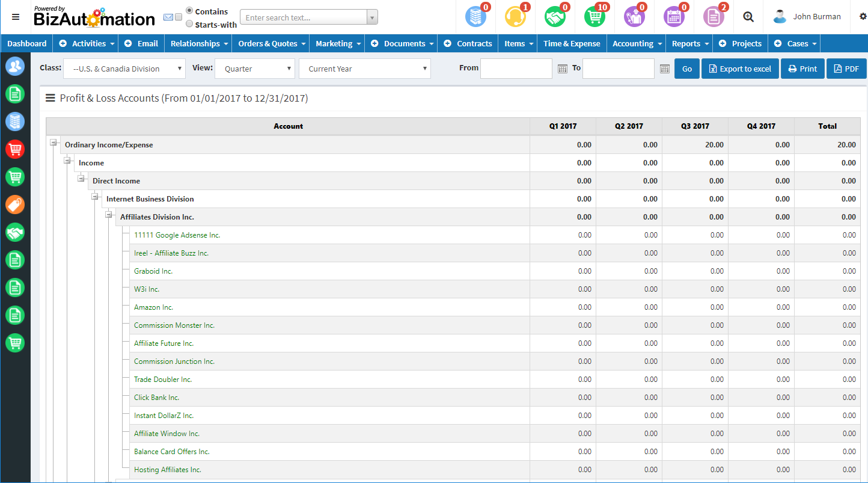Open the Class dropdown for U.S. & Canadia Division
Viewport: 868px width, 483px height.
click(x=124, y=69)
